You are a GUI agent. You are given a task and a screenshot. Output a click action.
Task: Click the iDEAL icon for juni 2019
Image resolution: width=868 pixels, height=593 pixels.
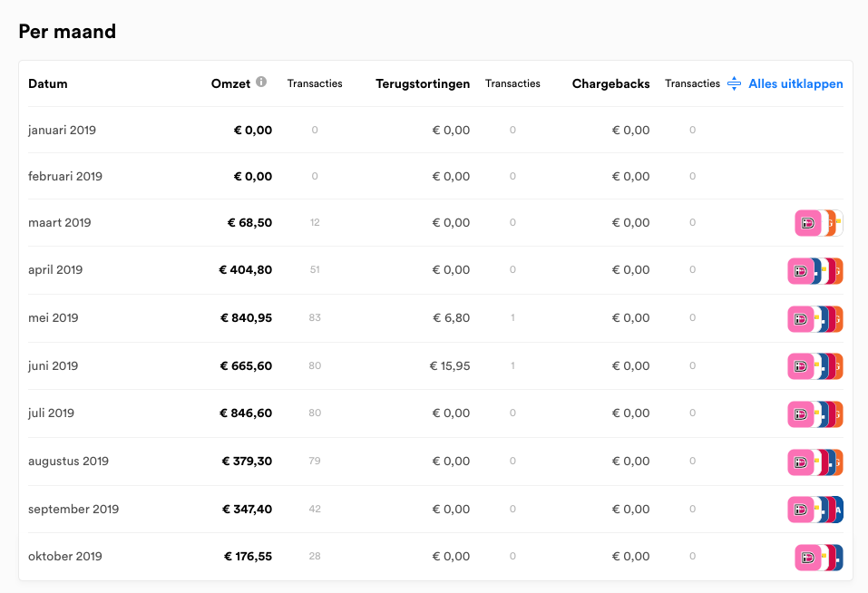pyautogui.click(x=801, y=366)
